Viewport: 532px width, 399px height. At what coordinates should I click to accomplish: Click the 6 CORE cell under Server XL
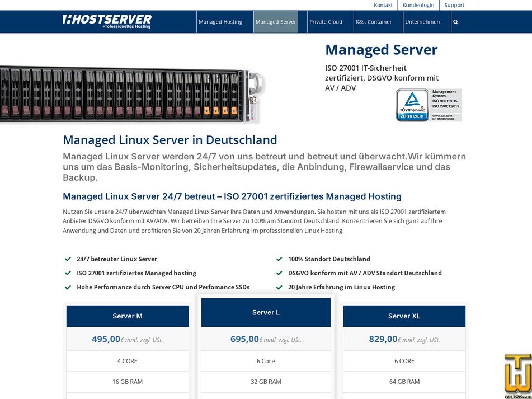coord(404,361)
